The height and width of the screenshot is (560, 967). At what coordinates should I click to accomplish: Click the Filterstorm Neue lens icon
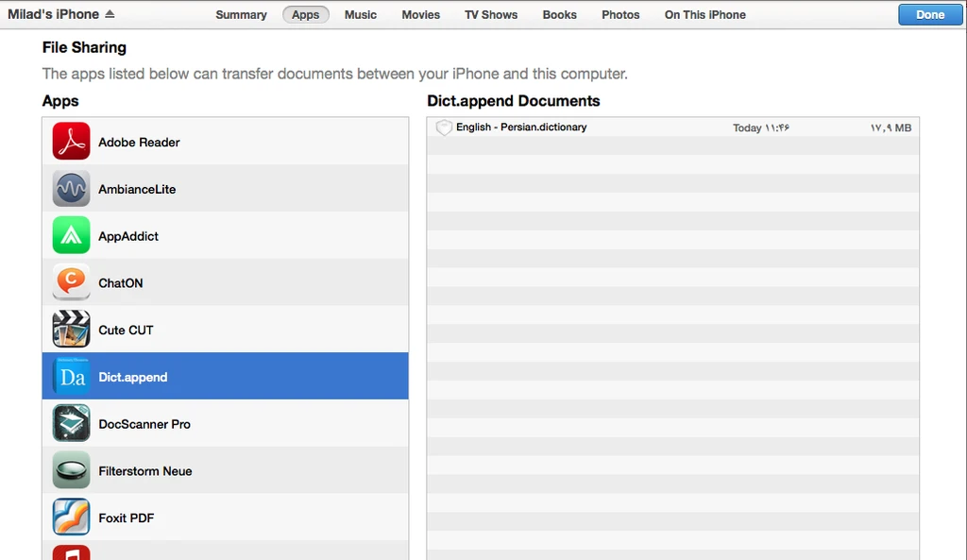[x=71, y=470]
